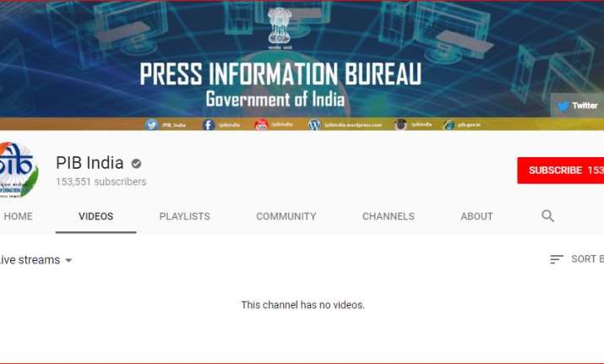
Task: Click the PIB India channel name
Action: pos(90,163)
